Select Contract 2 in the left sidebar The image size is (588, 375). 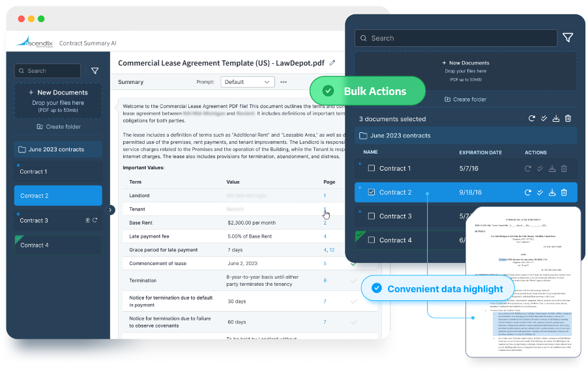click(x=58, y=195)
